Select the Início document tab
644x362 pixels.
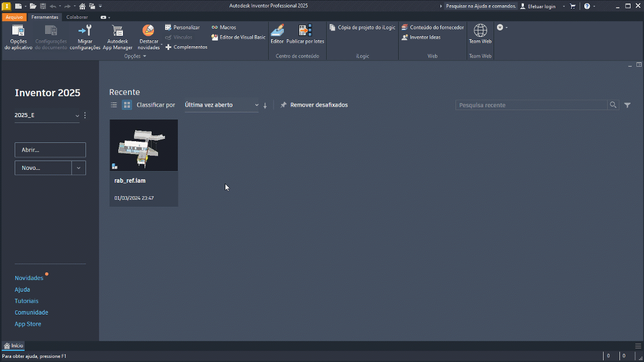click(13, 346)
